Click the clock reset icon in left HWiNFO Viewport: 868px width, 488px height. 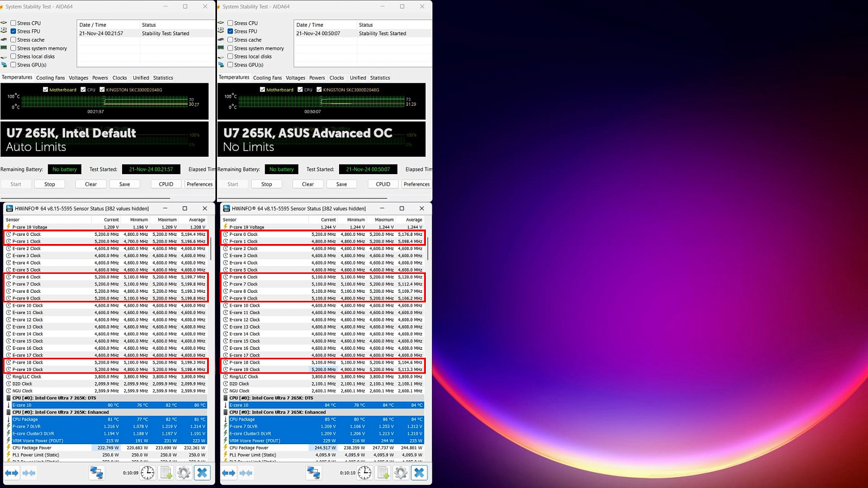point(148,473)
